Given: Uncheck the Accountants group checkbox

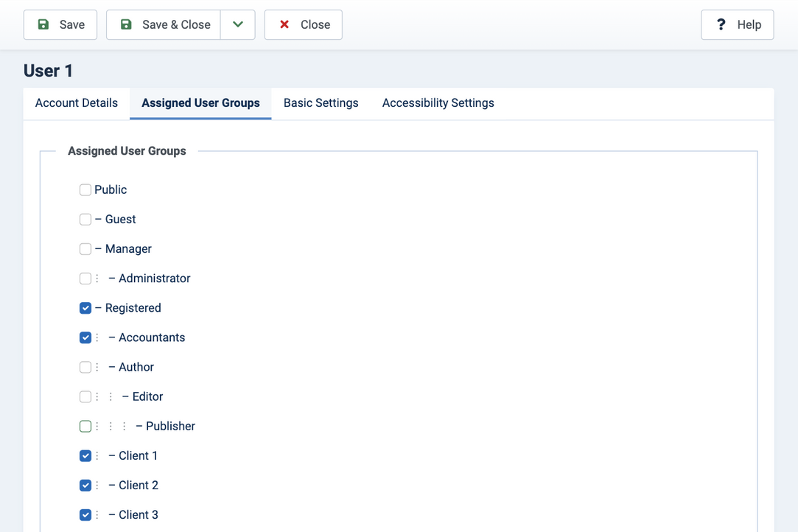Looking at the screenshot, I should [x=85, y=337].
